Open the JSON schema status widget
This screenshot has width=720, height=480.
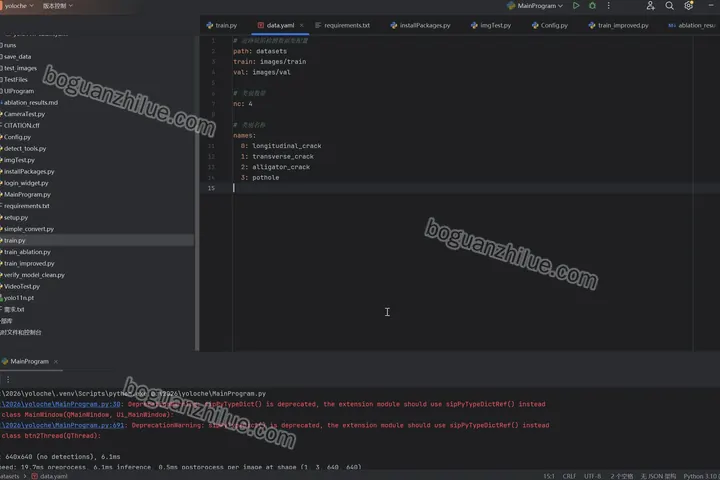point(658,476)
